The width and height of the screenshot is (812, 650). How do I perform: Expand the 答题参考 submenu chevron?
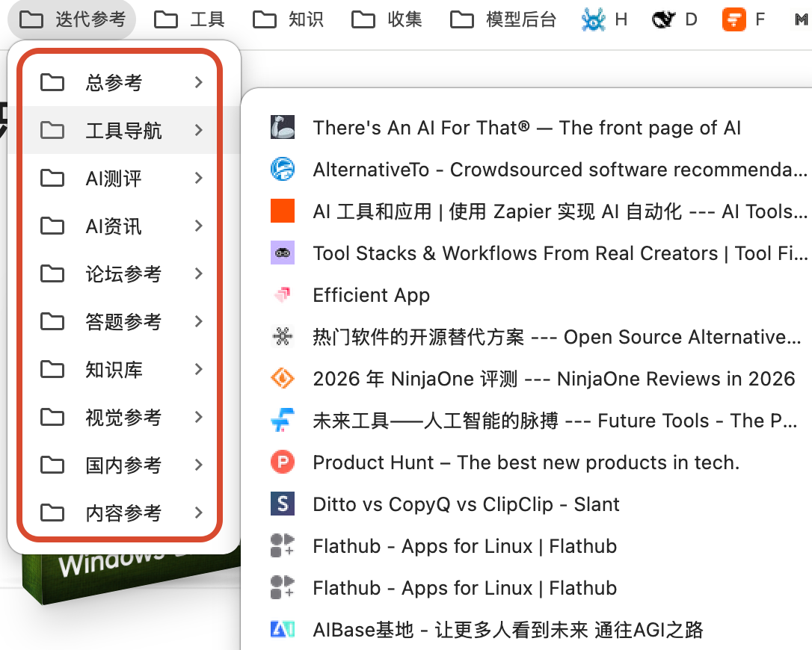click(x=198, y=321)
